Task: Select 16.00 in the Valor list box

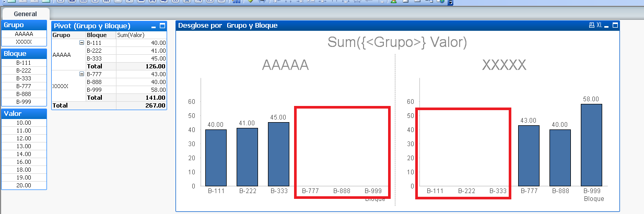Action: coord(24,162)
